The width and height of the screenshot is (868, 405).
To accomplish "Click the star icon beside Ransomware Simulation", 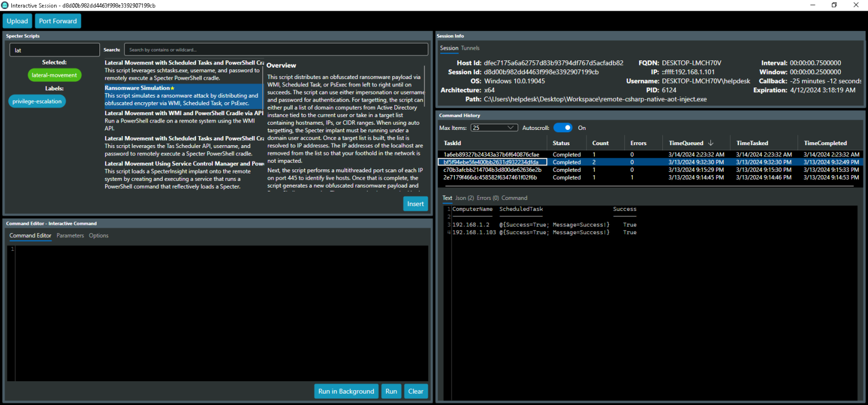I will [x=172, y=88].
